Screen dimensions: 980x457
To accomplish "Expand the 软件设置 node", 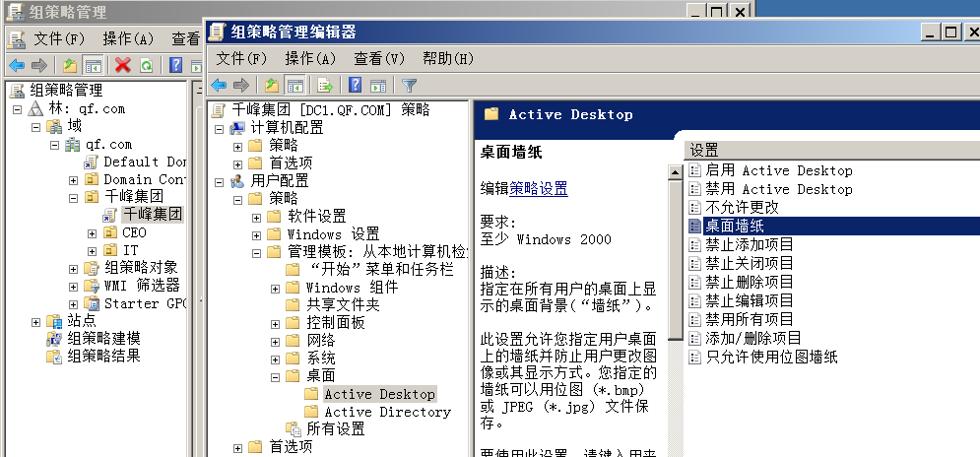I will point(256,218).
